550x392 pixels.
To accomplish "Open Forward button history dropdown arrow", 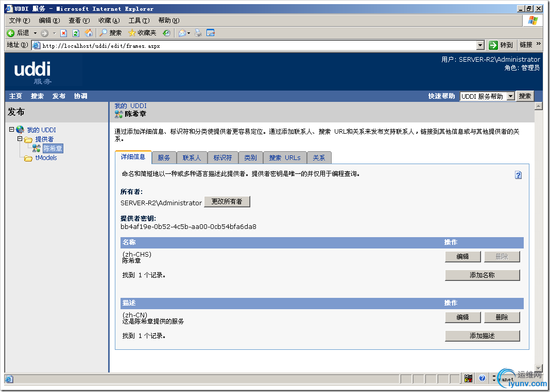I will pos(54,33).
